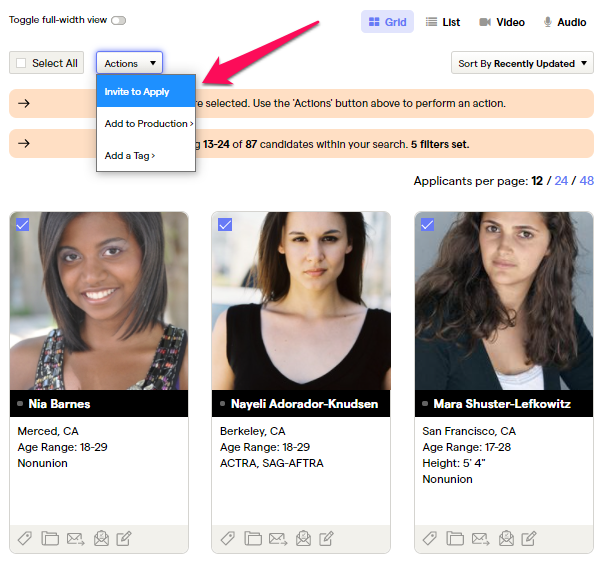The image size is (603, 569).
Task: Click the edit note icon under Nayeli Adorador-Knudsen
Action: tap(327, 539)
